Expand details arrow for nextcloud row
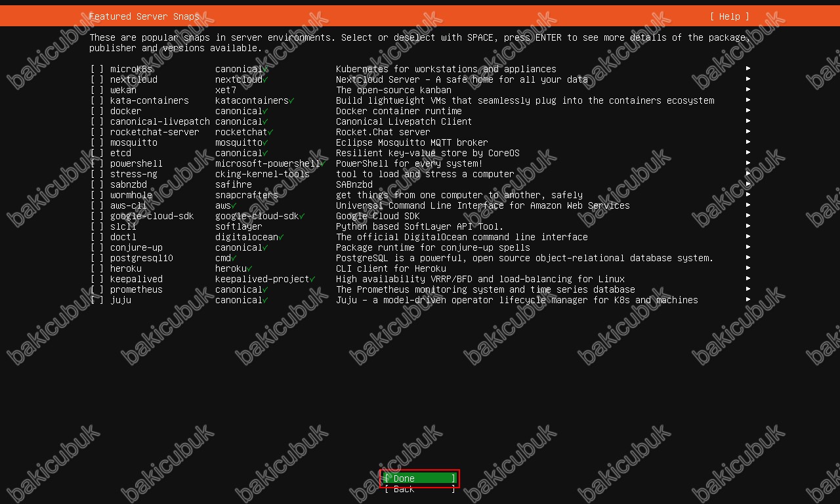 coord(748,79)
